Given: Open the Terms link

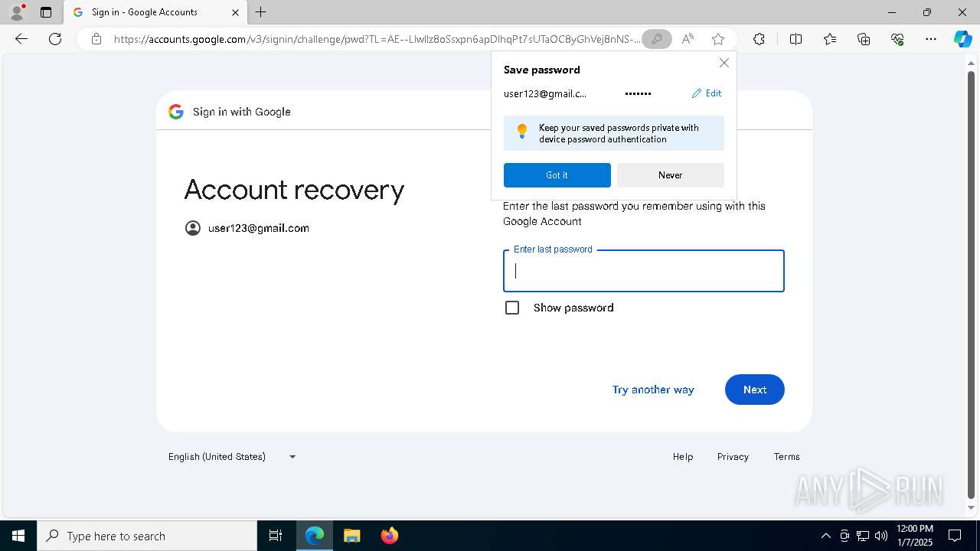Looking at the screenshot, I should pyautogui.click(x=786, y=457).
